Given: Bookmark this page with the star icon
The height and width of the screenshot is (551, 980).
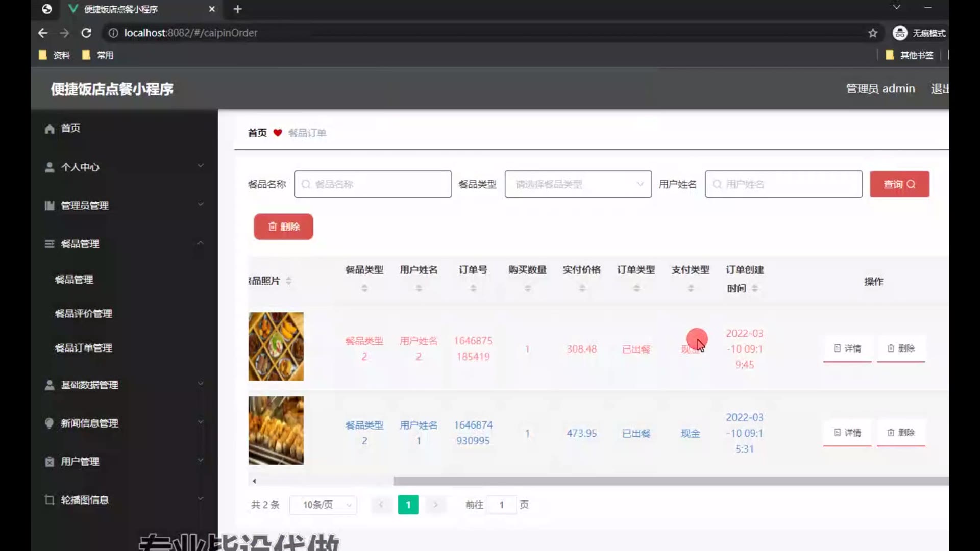Looking at the screenshot, I should (873, 33).
